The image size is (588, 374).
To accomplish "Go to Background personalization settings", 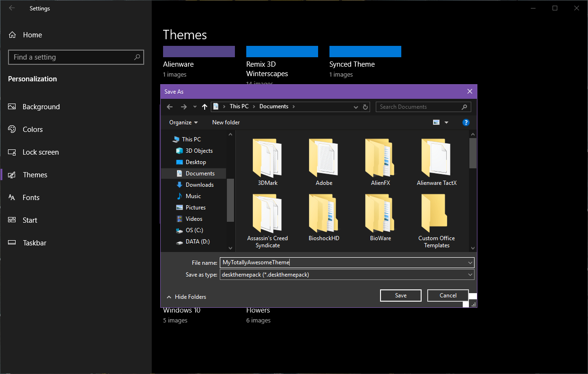I will [x=41, y=107].
